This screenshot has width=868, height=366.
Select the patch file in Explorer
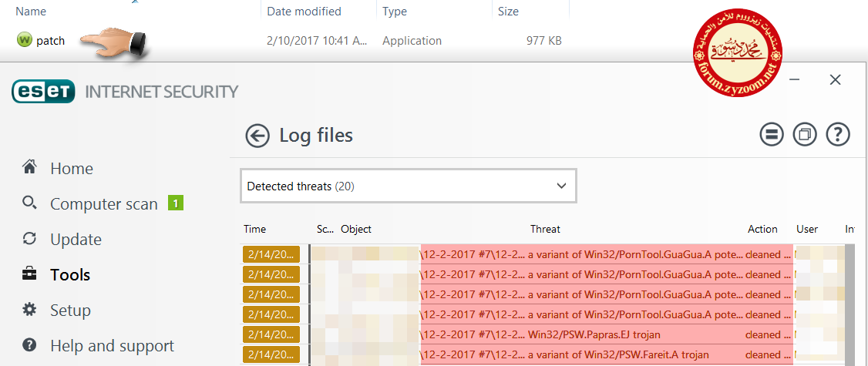coord(50,40)
